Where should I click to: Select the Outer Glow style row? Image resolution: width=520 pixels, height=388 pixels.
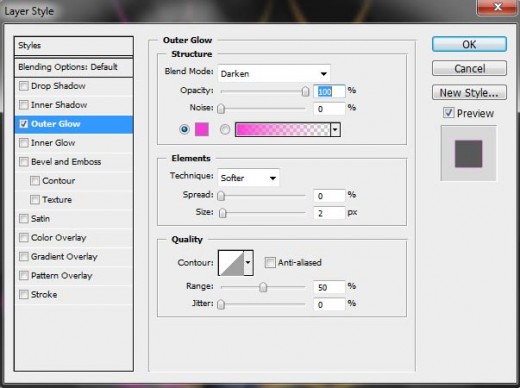[74, 124]
